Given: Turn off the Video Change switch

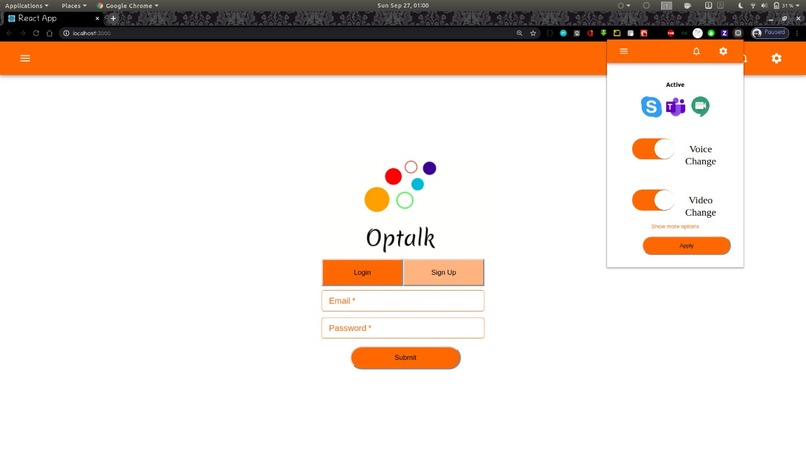Looking at the screenshot, I should click(x=653, y=200).
